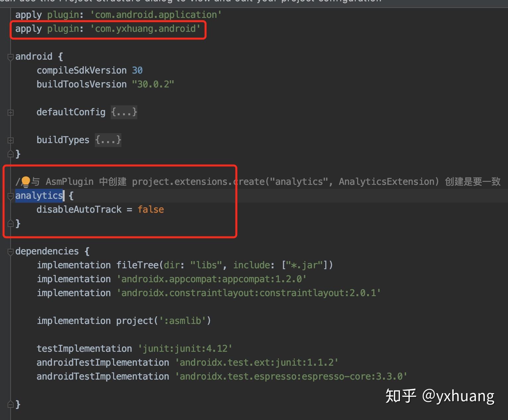Select the false value of disableAutoTrack
This screenshot has height=420, width=508.
coord(151,209)
